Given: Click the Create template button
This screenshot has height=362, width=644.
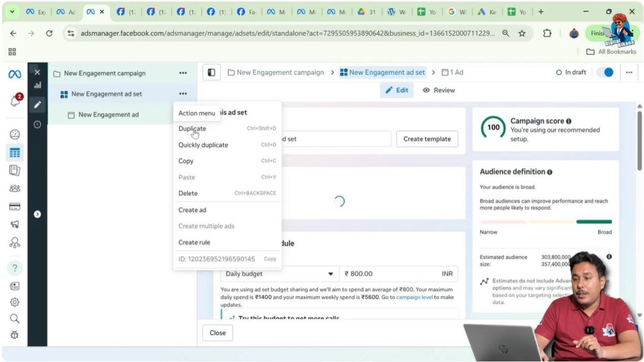Looking at the screenshot, I should 427,139.
